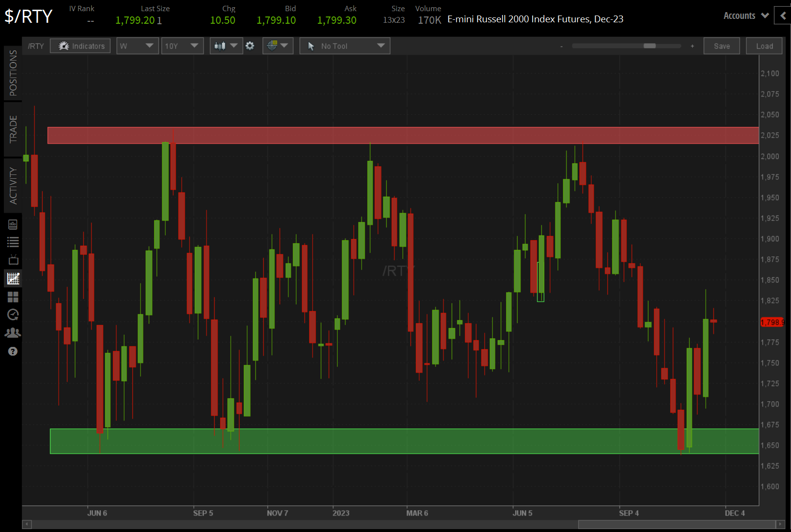This screenshot has height=532, width=791.
Task: Open the chart settings gear
Action: [x=250, y=46]
